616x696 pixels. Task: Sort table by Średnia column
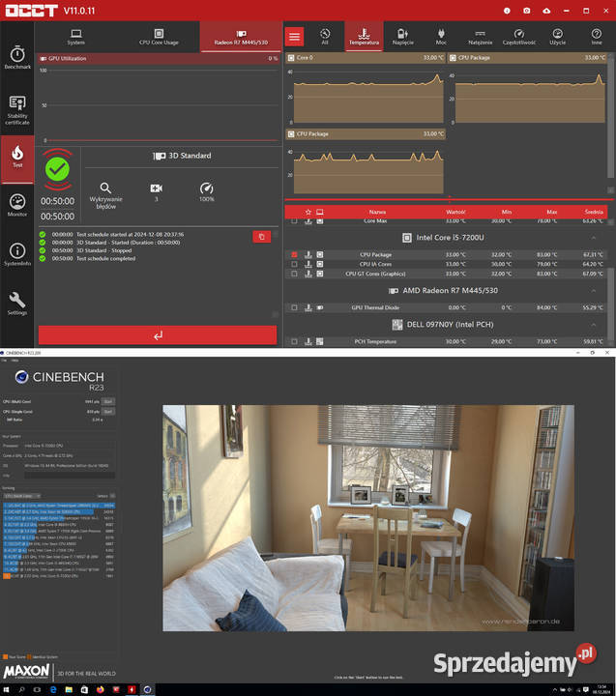tap(594, 212)
